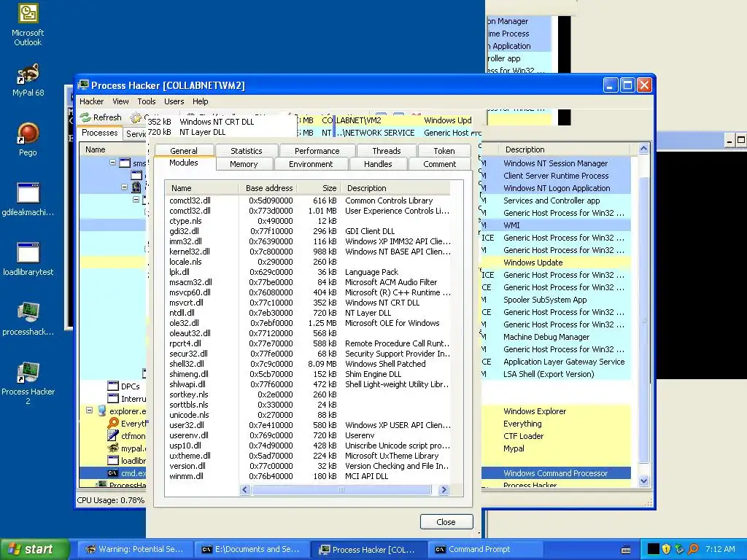Click the modules list left scroll arrow
This screenshot has width=747, height=560.
tap(245, 489)
